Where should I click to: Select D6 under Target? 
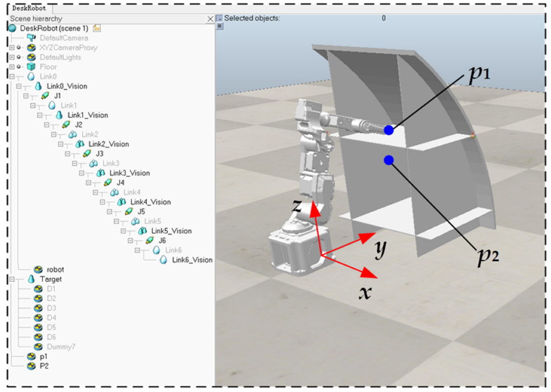[51, 337]
